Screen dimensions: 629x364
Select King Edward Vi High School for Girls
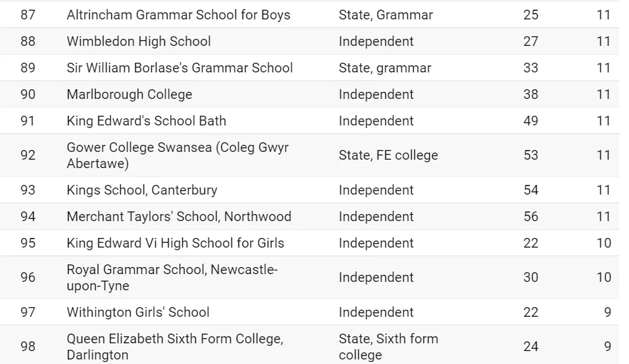[x=175, y=243]
